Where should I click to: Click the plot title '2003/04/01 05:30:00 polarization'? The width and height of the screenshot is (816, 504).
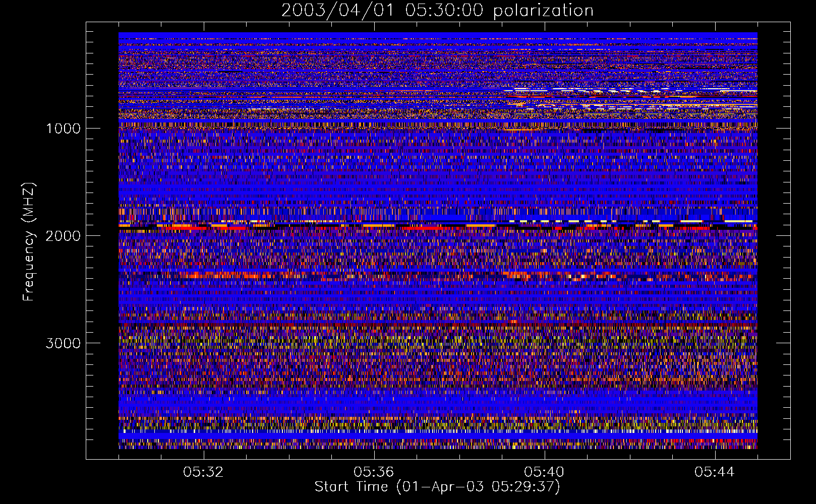click(437, 11)
